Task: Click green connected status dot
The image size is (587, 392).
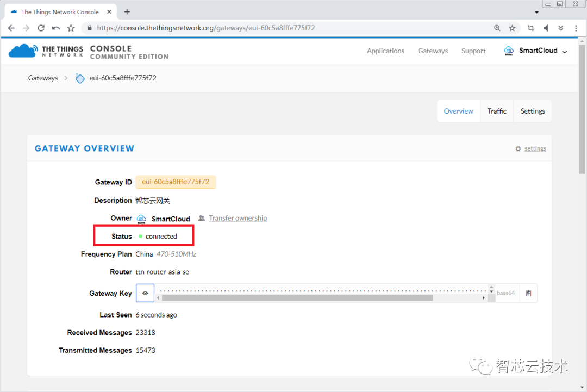Action: 141,237
